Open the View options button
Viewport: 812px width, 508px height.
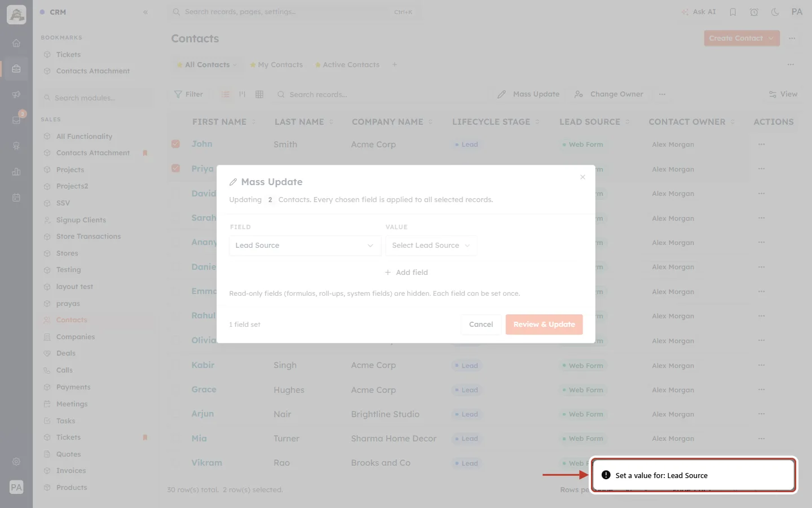tap(783, 94)
